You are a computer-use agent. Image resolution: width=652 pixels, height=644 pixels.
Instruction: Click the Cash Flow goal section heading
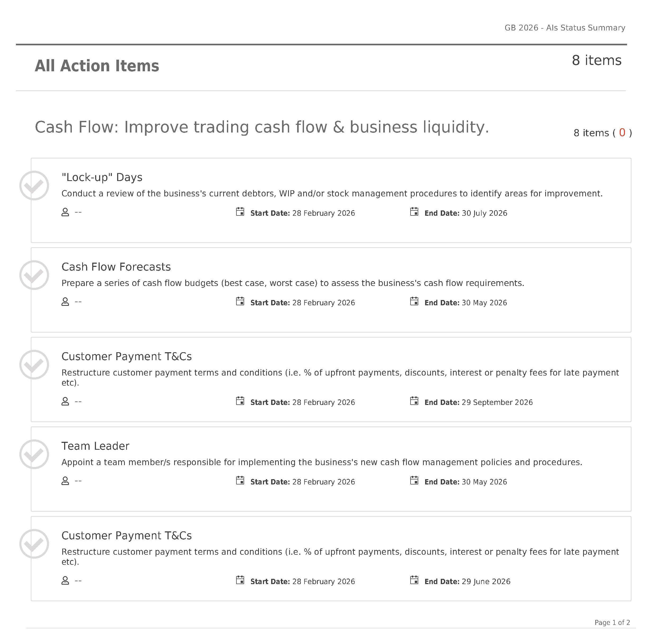[262, 127]
